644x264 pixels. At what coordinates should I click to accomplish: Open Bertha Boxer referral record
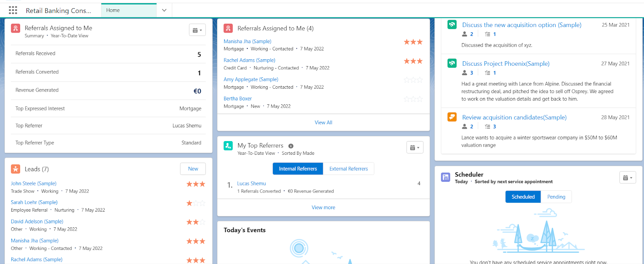click(237, 99)
